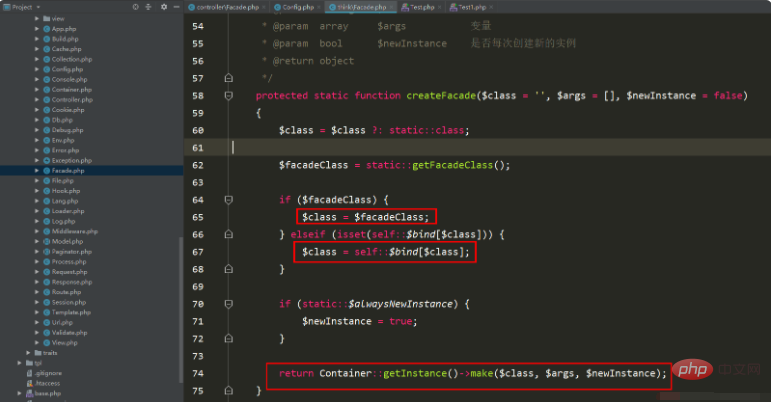The width and height of the screenshot is (771, 402).
Task: Fold the if block marker at line 70
Action: tap(229, 304)
